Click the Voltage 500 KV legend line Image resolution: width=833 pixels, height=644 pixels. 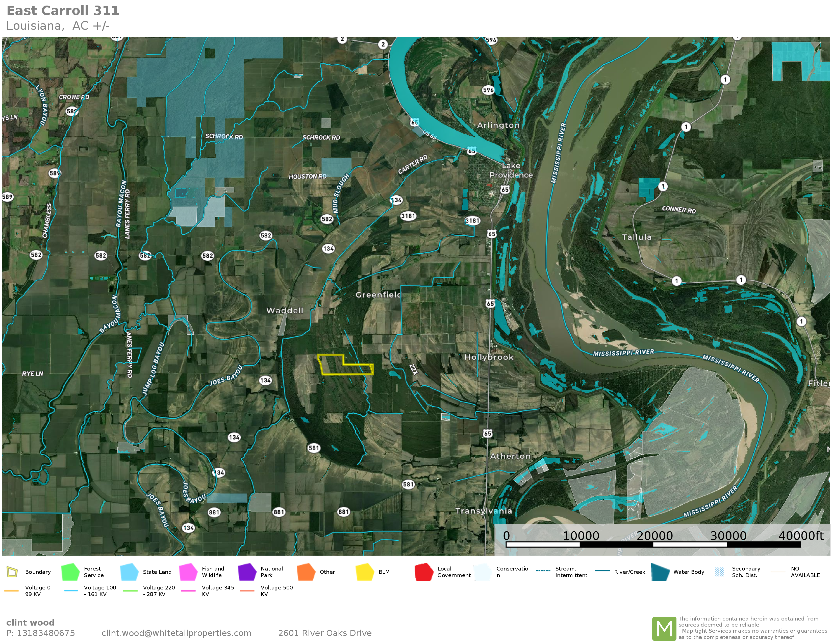click(247, 591)
